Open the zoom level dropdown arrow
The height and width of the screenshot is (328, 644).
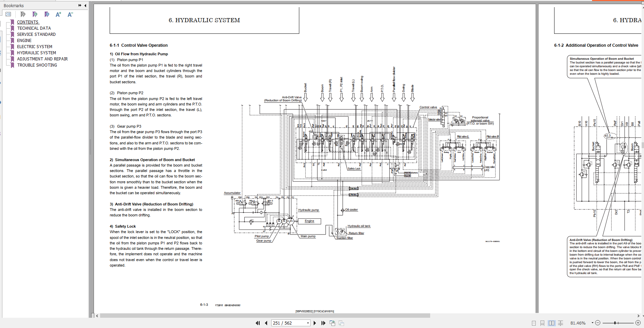593,323
